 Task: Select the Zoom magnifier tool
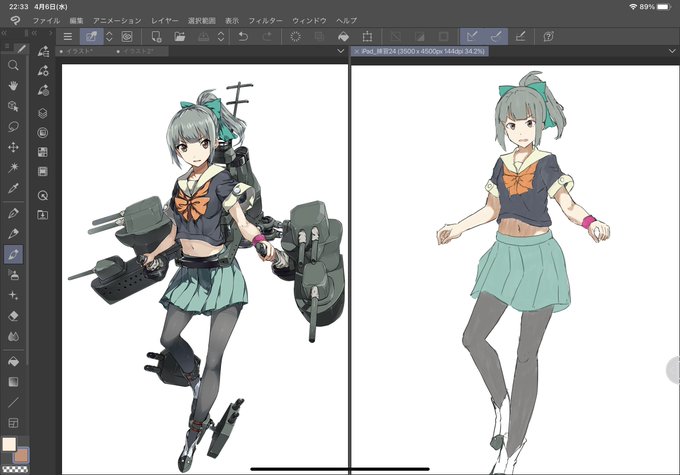click(13, 66)
